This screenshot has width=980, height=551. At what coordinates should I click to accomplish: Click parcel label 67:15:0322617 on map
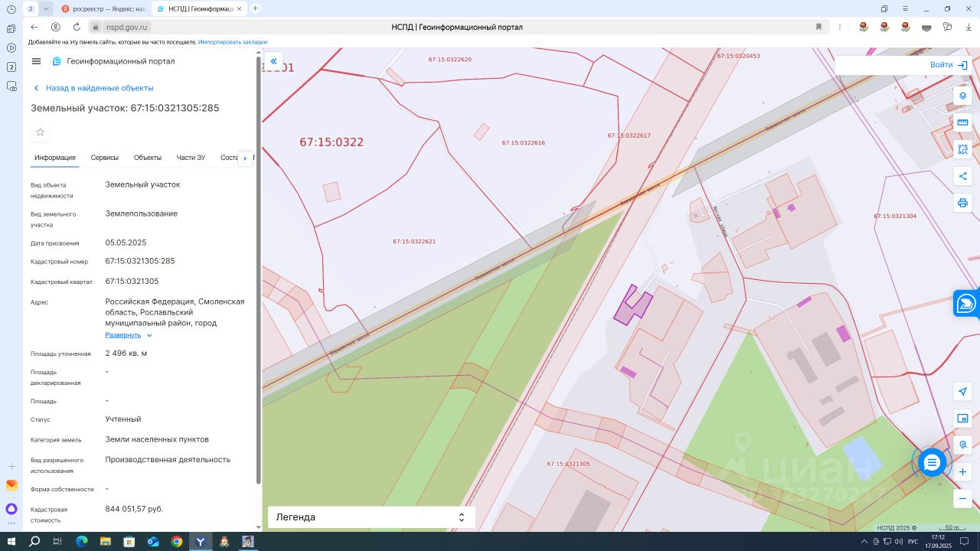pos(629,135)
